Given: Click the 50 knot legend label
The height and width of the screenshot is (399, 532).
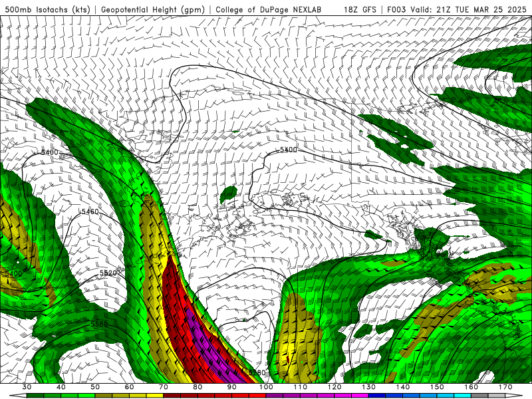Looking at the screenshot, I should point(95,387).
